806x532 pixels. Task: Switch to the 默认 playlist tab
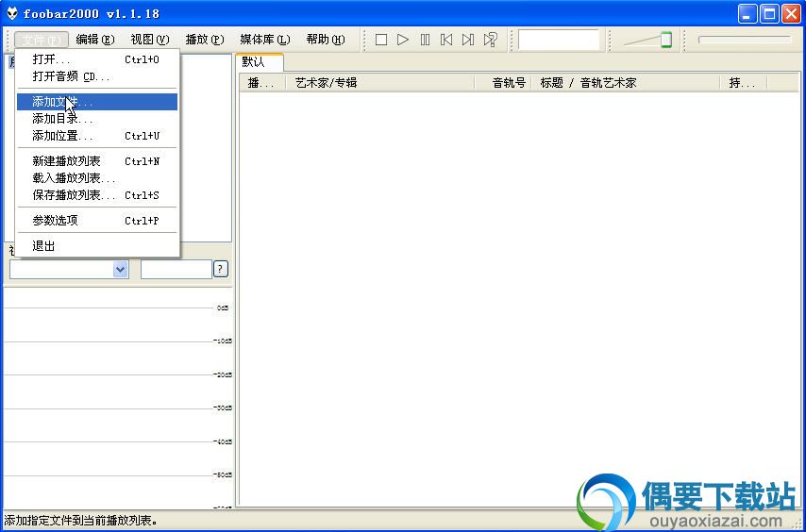[x=259, y=62]
